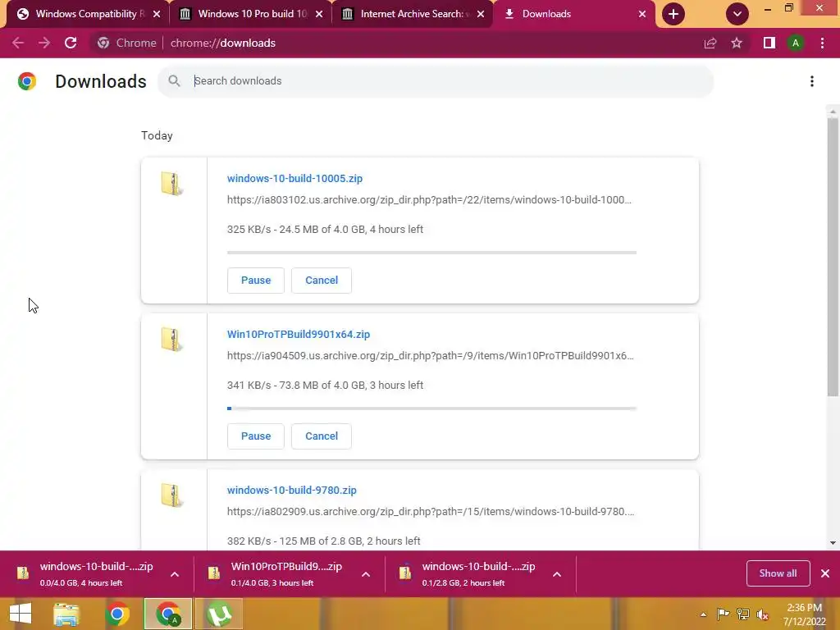
Task: Close the Windows Compatibility tab
Action: tap(157, 14)
